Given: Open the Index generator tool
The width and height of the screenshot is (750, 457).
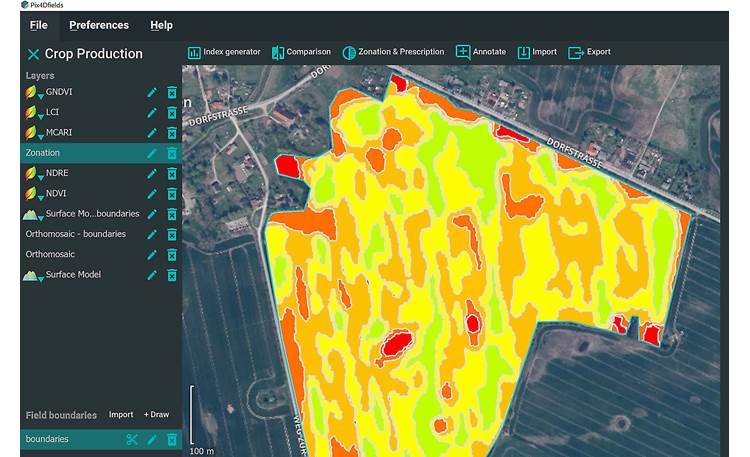Looking at the screenshot, I should [x=224, y=52].
